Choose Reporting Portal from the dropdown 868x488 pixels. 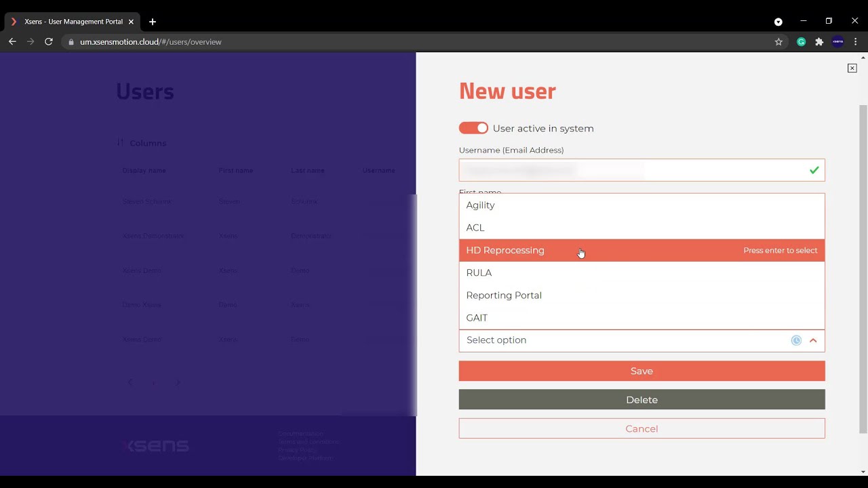click(642, 295)
